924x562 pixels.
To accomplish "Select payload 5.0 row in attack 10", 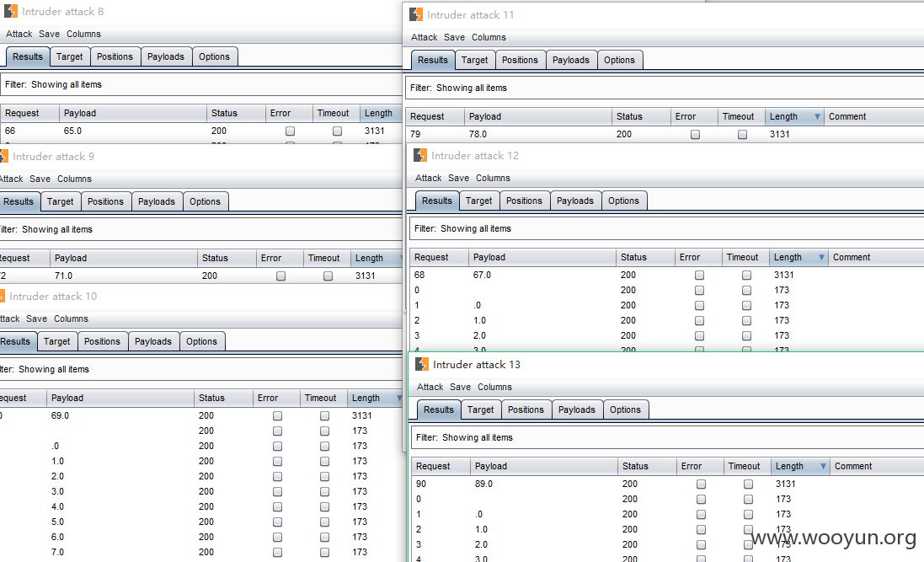I will point(200,522).
